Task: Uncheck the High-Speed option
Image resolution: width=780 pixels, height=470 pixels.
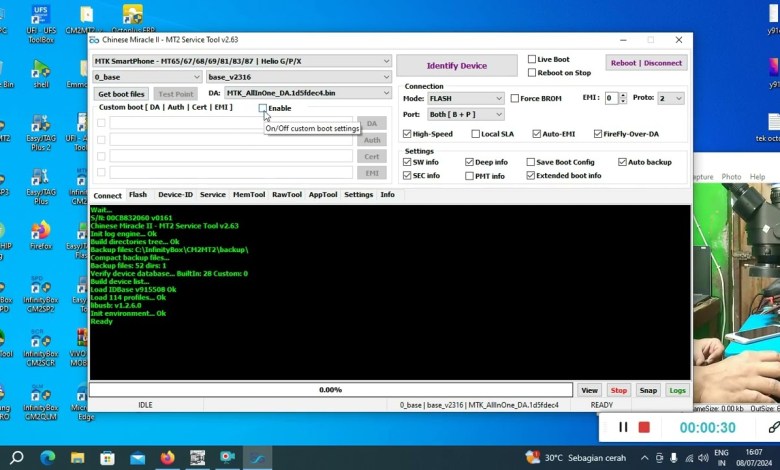Action: tap(407, 134)
